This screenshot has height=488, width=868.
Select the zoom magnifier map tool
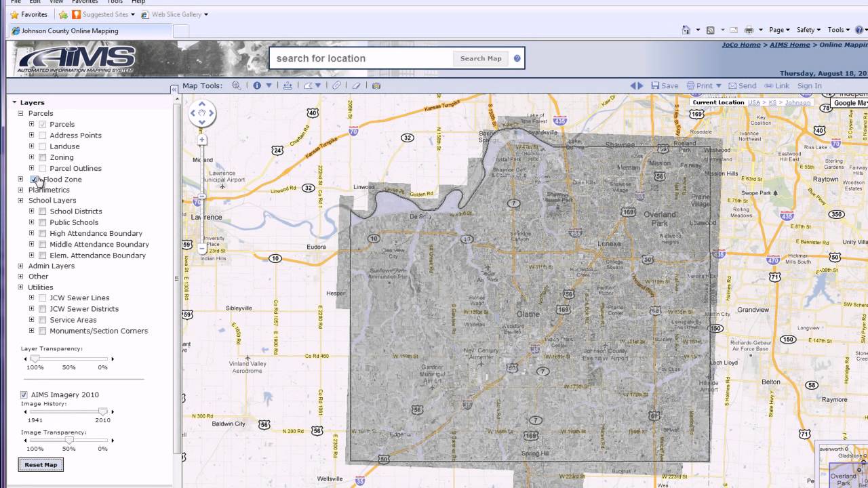(x=237, y=85)
